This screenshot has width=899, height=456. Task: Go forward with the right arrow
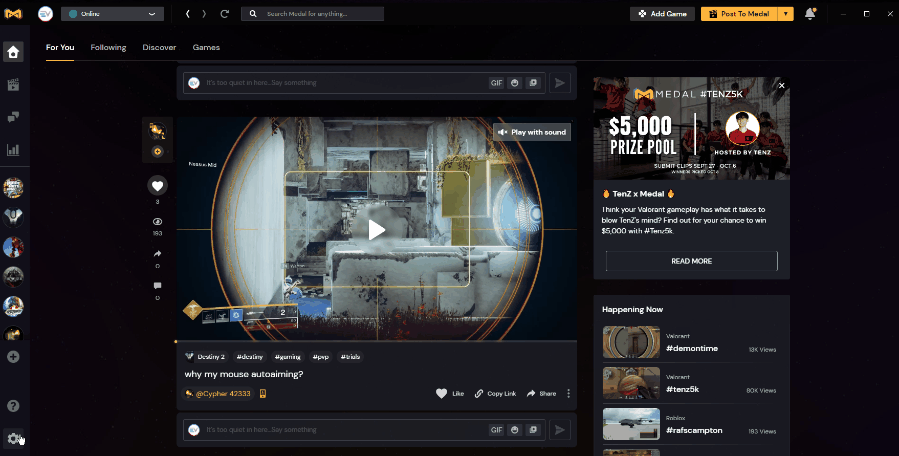tap(204, 14)
